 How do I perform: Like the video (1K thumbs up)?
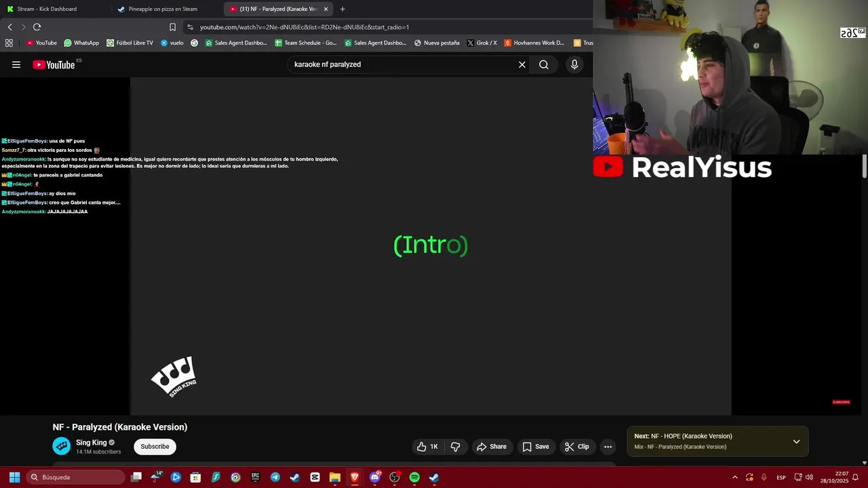tap(427, 447)
